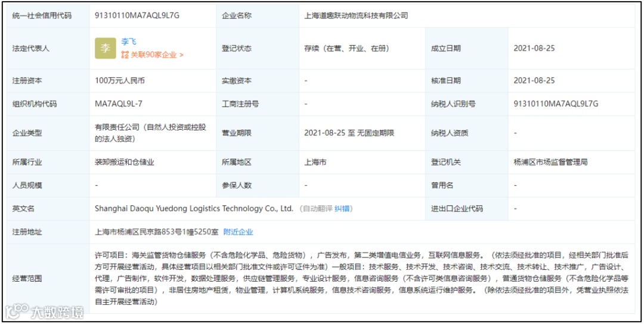644x324 pixels.
Task: Click the 进出口企业代码 label cell
Action: [467, 208]
